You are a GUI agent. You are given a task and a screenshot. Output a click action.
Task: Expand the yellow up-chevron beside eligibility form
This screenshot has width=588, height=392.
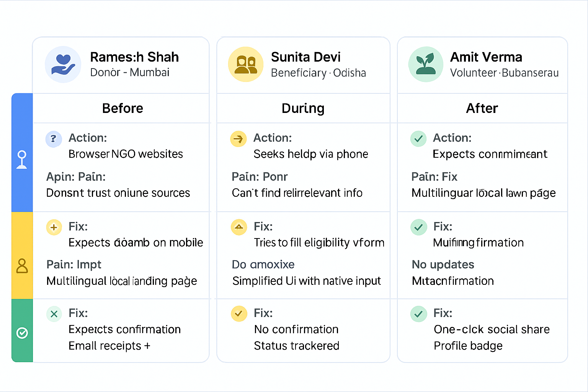pos(238,227)
